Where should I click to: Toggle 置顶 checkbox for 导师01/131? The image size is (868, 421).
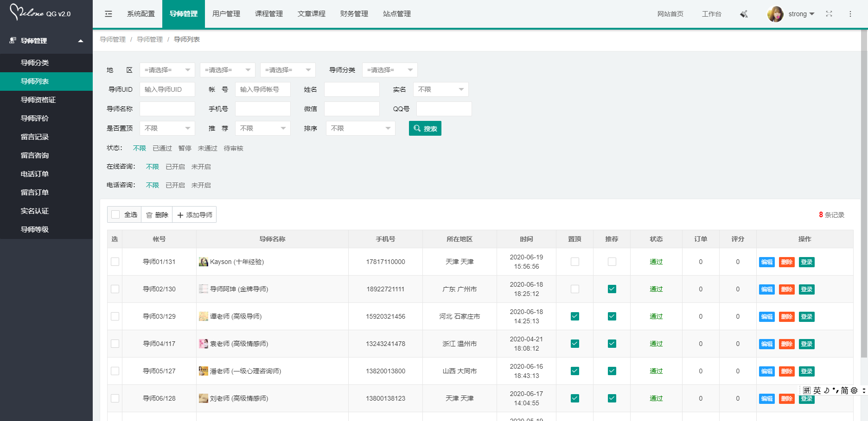575,262
